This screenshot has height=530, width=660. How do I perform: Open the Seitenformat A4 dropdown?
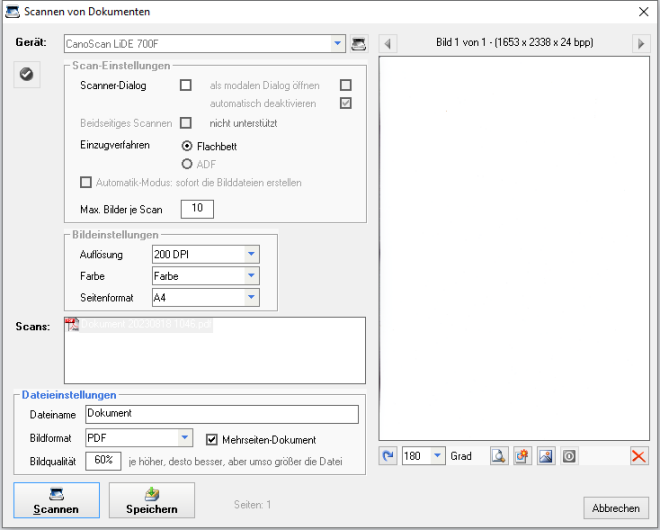(x=251, y=297)
